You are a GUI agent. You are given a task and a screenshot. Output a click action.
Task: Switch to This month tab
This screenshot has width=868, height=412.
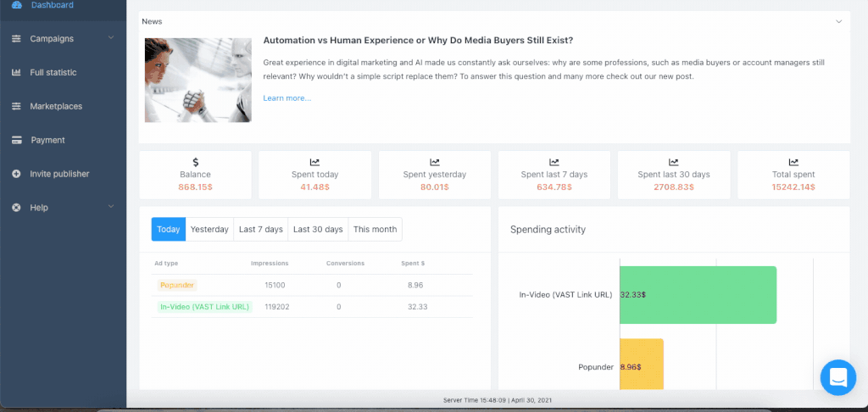tap(375, 229)
